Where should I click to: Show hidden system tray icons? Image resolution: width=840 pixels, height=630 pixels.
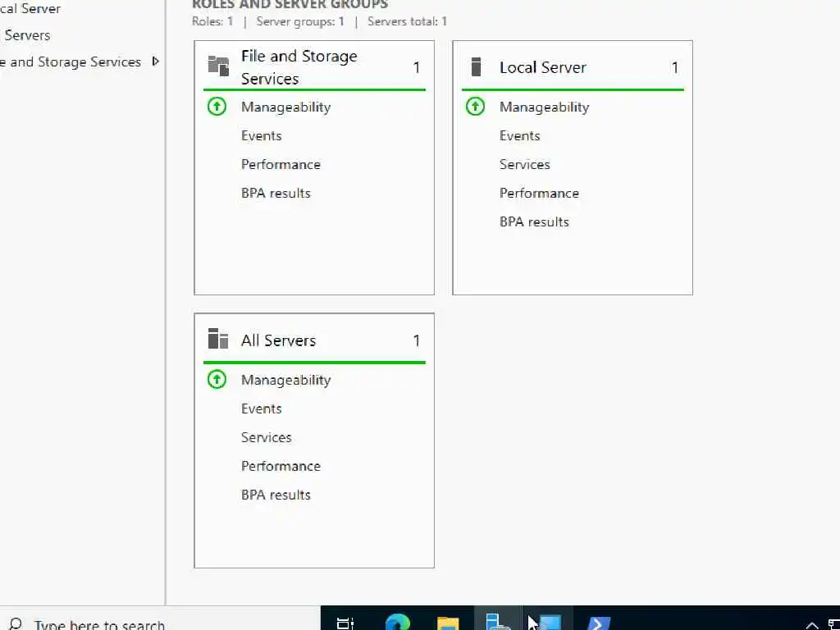coord(812,625)
